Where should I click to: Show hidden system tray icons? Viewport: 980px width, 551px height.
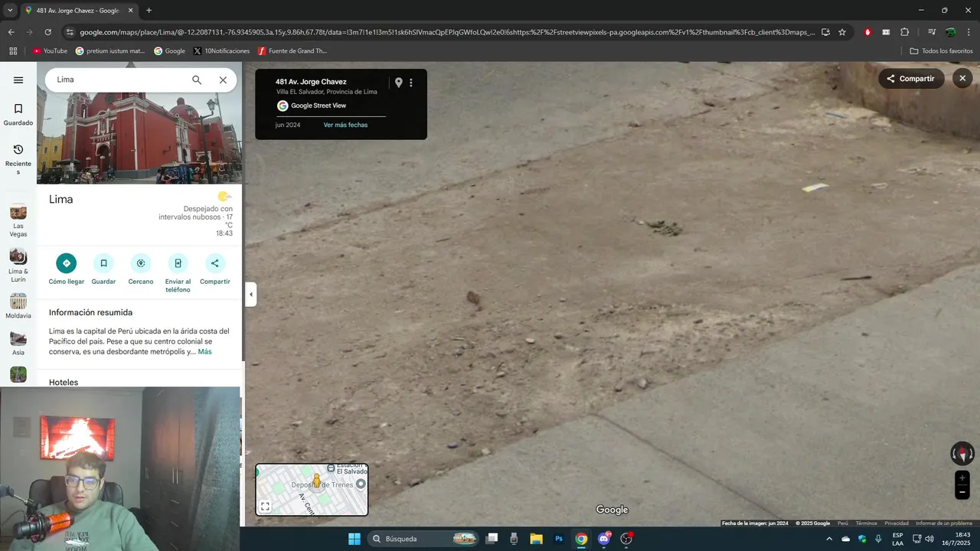[829, 539]
